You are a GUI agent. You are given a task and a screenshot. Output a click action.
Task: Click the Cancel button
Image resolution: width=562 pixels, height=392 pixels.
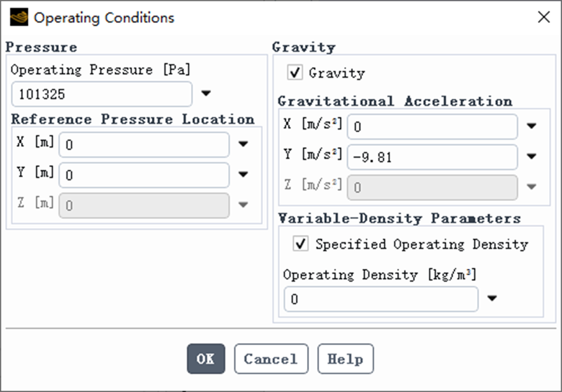(271, 359)
